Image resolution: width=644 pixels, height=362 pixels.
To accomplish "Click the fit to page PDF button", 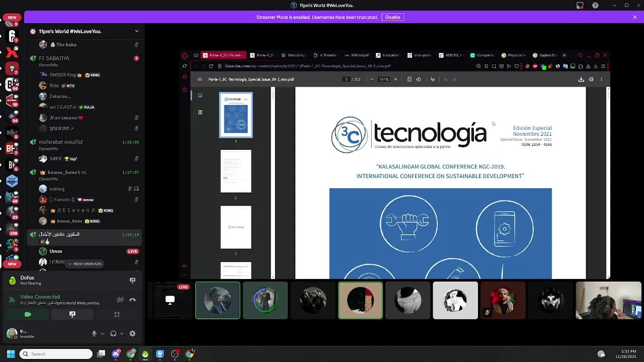I will click(x=409, y=79).
